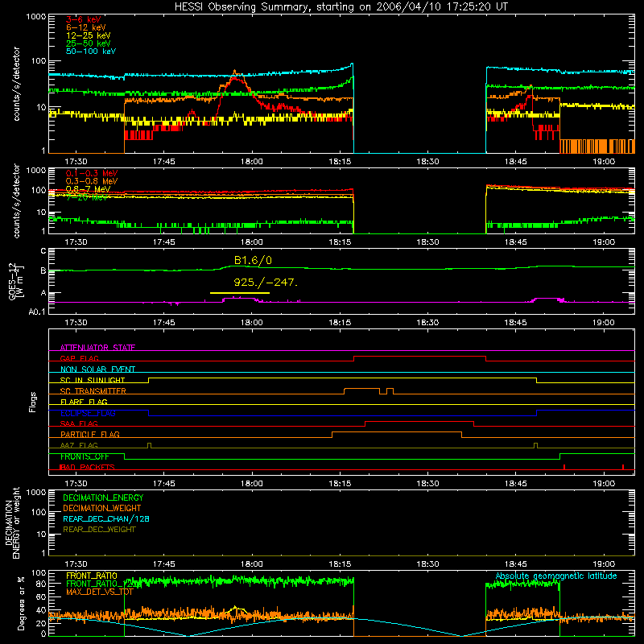Click the REAR_DEC_CHAN/128 legend label
The height and width of the screenshot is (644, 644).
pos(106,518)
